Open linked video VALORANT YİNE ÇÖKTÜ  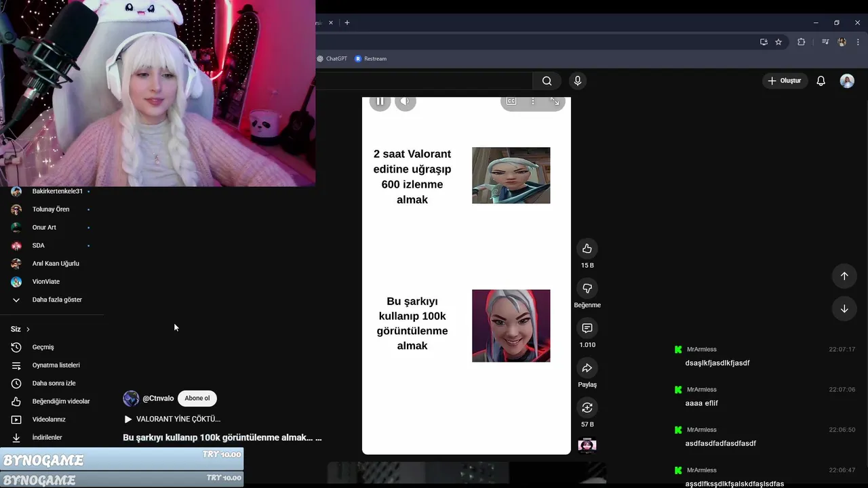coord(172,419)
